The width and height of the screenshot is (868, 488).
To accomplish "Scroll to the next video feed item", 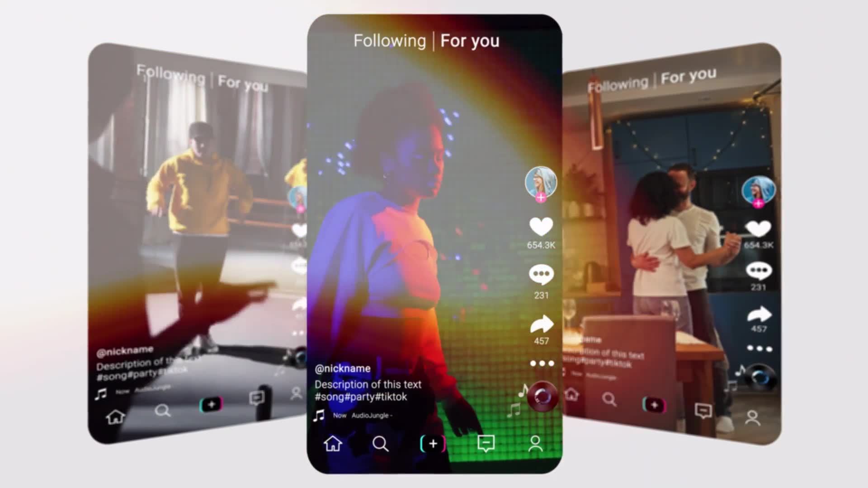I will point(434,238).
